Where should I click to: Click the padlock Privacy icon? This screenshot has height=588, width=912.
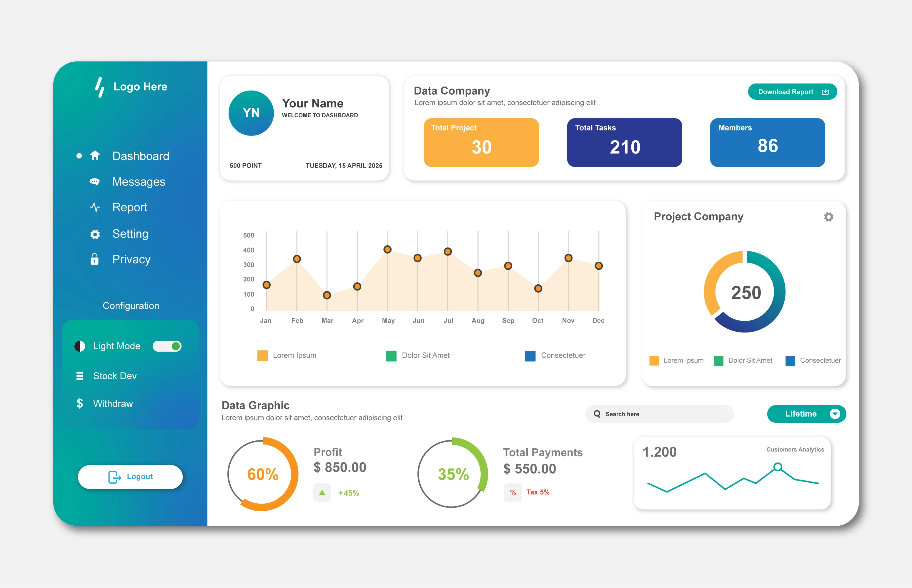pos(94,259)
